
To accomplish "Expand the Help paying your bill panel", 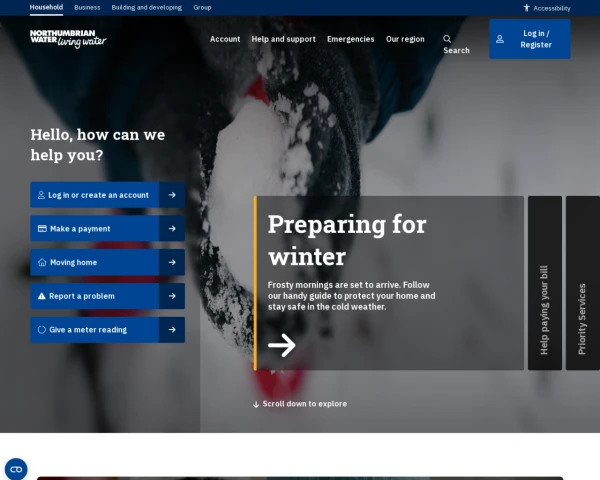I will [545, 283].
